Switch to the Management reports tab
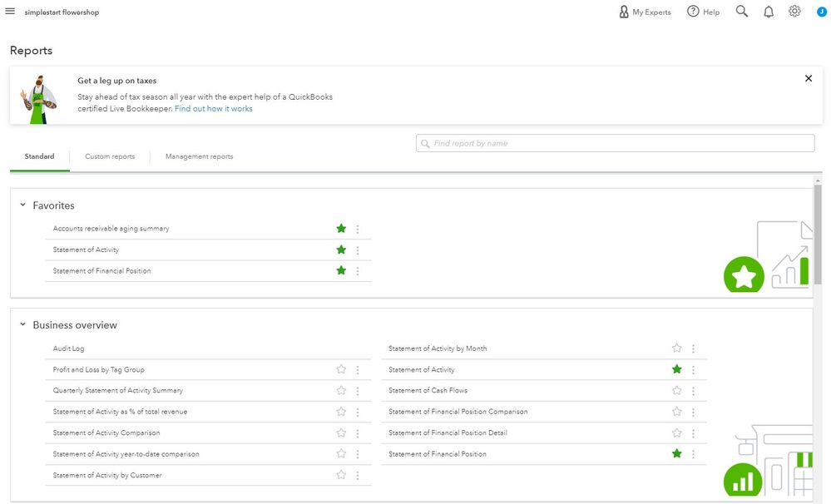The height and width of the screenshot is (504, 831). pyautogui.click(x=200, y=156)
